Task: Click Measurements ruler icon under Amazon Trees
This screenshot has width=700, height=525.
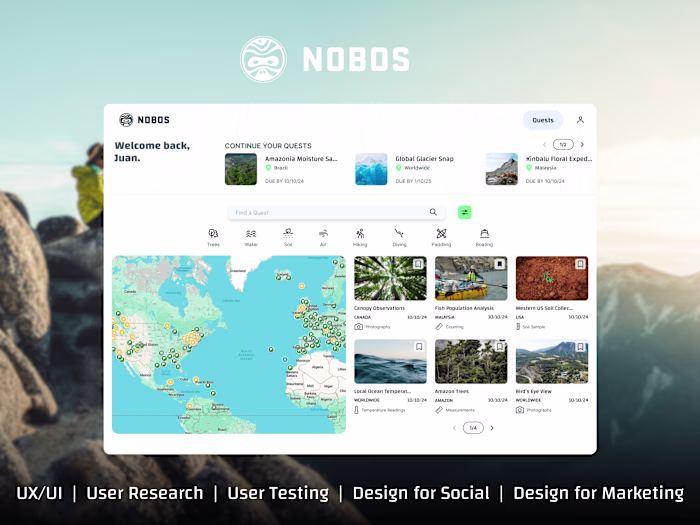Action: pyautogui.click(x=439, y=410)
